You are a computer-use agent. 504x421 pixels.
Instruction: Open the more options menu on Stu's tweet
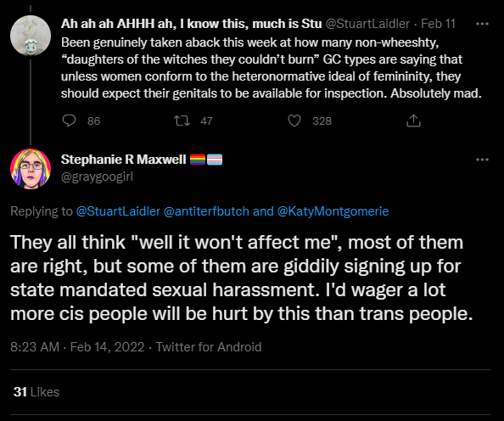point(482,24)
